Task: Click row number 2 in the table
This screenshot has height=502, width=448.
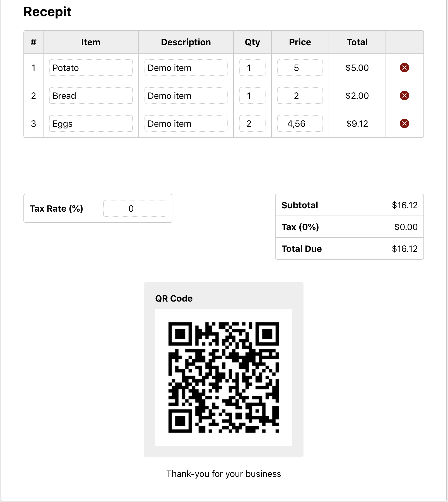Action: coord(33,96)
